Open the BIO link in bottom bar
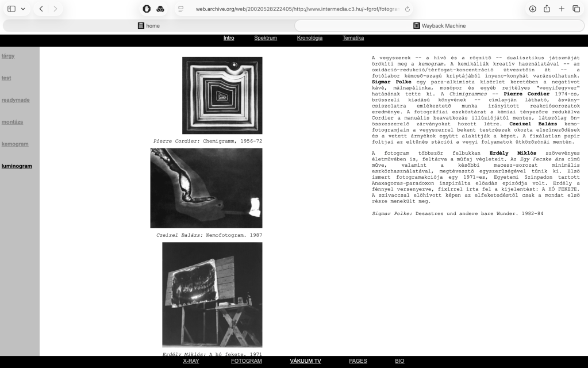 point(399,361)
